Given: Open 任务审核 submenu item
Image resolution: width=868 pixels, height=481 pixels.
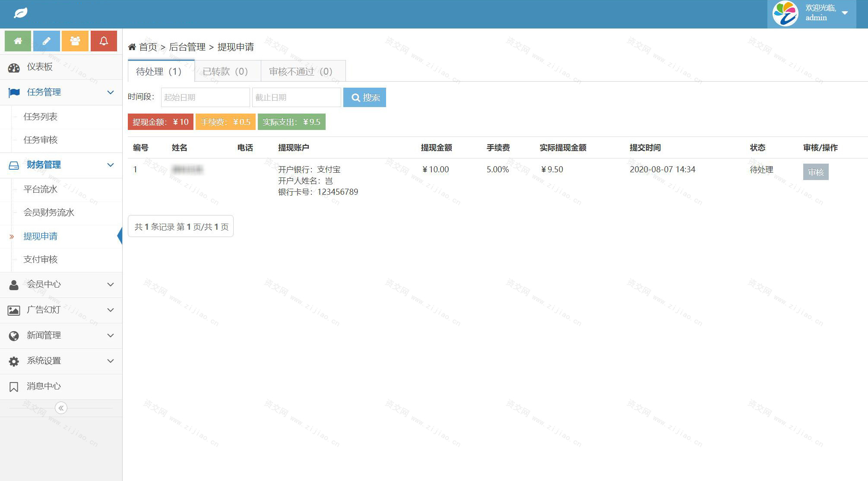Looking at the screenshot, I should pyautogui.click(x=41, y=140).
